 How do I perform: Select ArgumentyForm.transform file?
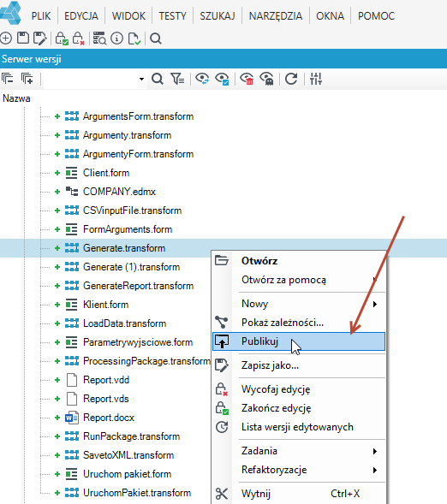138,154
